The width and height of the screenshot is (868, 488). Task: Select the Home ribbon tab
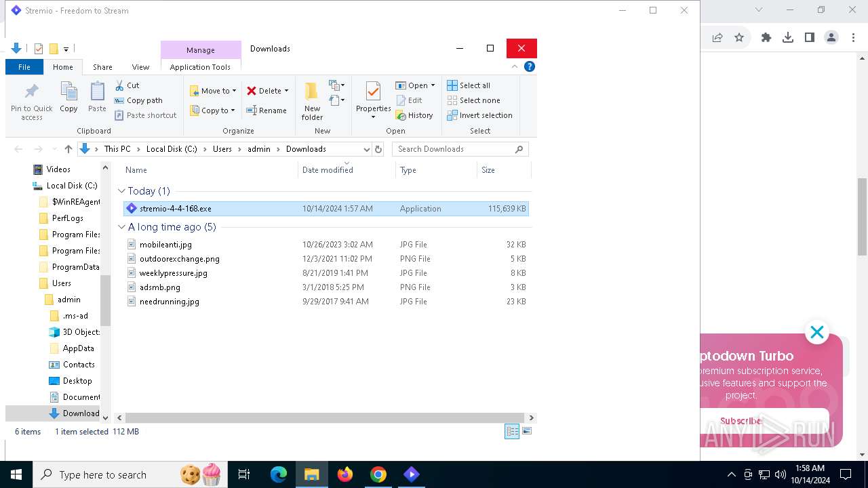pos(63,67)
